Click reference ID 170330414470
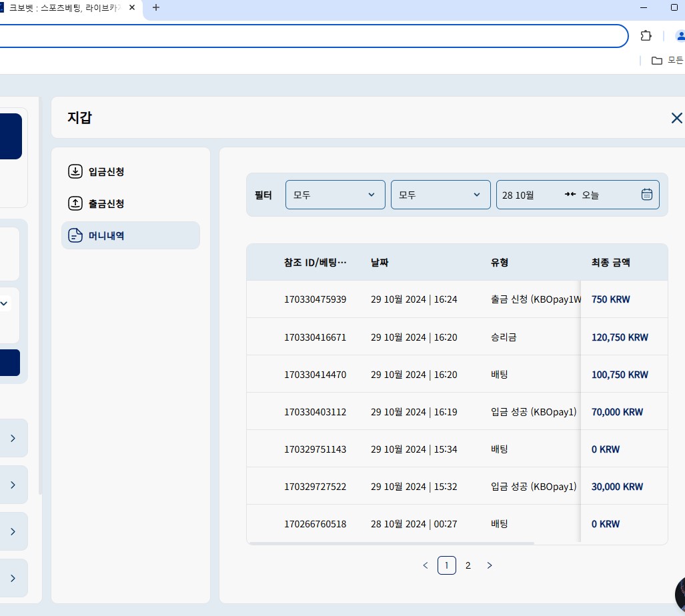The height and width of the screenshot is (616, 685). 315,375
